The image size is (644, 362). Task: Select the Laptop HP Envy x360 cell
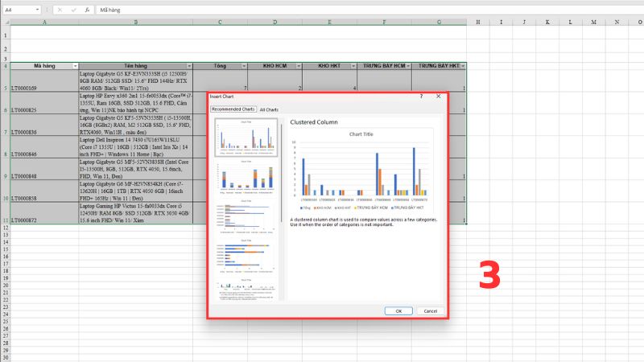point(135,103)
